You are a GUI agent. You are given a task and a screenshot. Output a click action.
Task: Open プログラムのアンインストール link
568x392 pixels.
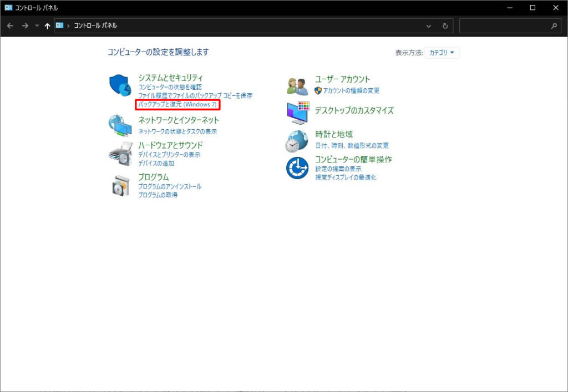tap(170, 186)
